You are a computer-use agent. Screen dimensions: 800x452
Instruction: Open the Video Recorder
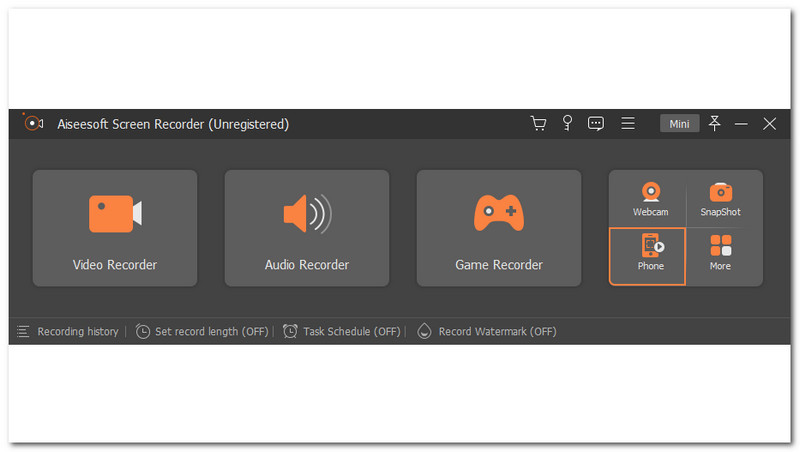(115, 228)
